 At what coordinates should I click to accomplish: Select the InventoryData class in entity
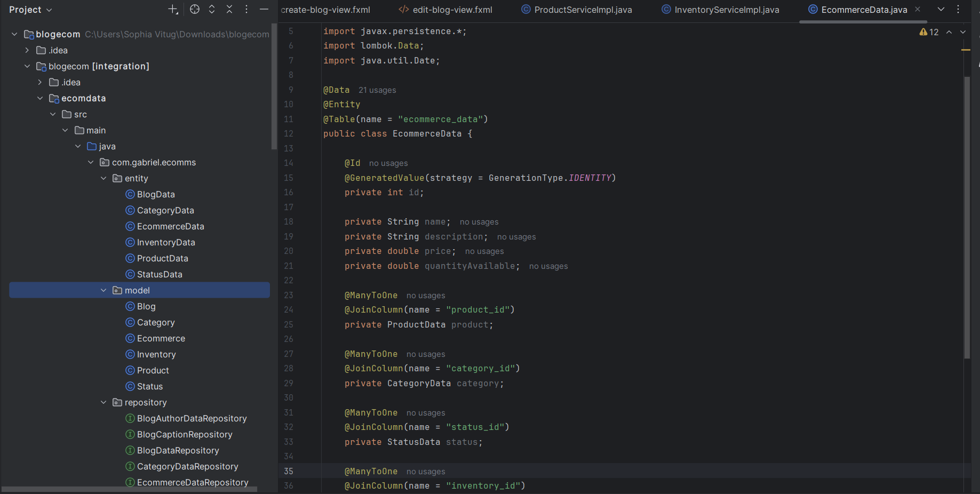tap(165, 242)
